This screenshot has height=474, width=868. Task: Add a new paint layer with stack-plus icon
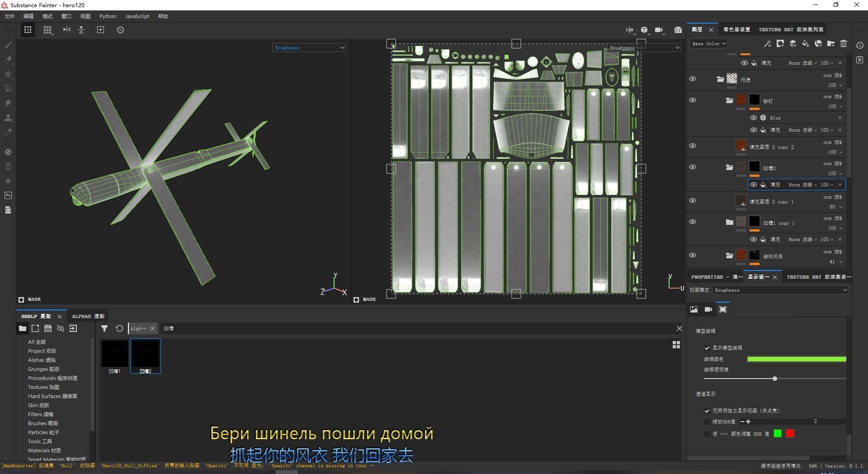pos(793,43)
